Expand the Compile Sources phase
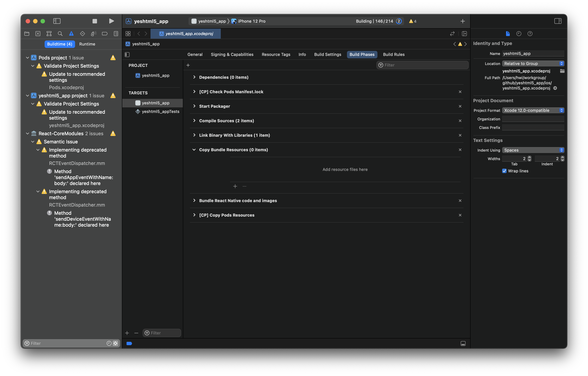Screen dimensions: 588x376 [x=194, y=121]
